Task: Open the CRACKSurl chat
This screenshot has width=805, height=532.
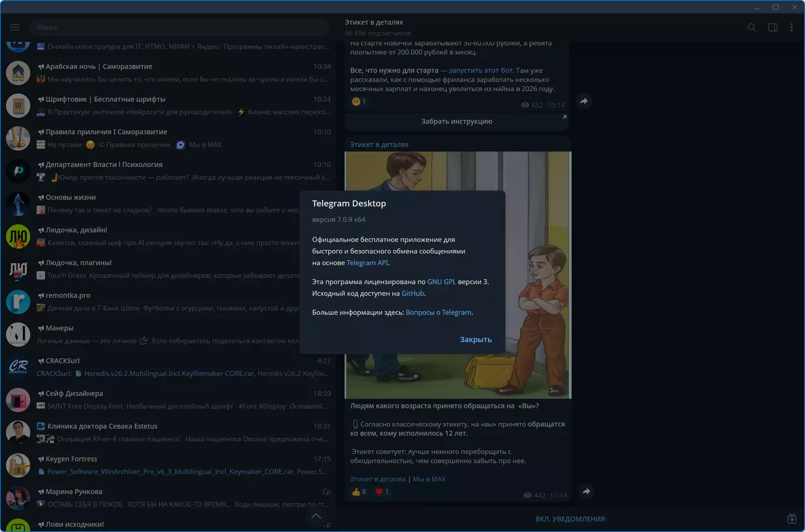Action: 168,367
